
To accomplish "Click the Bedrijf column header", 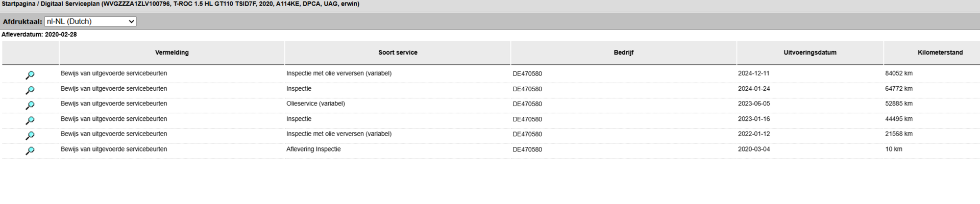I will 624,53.
